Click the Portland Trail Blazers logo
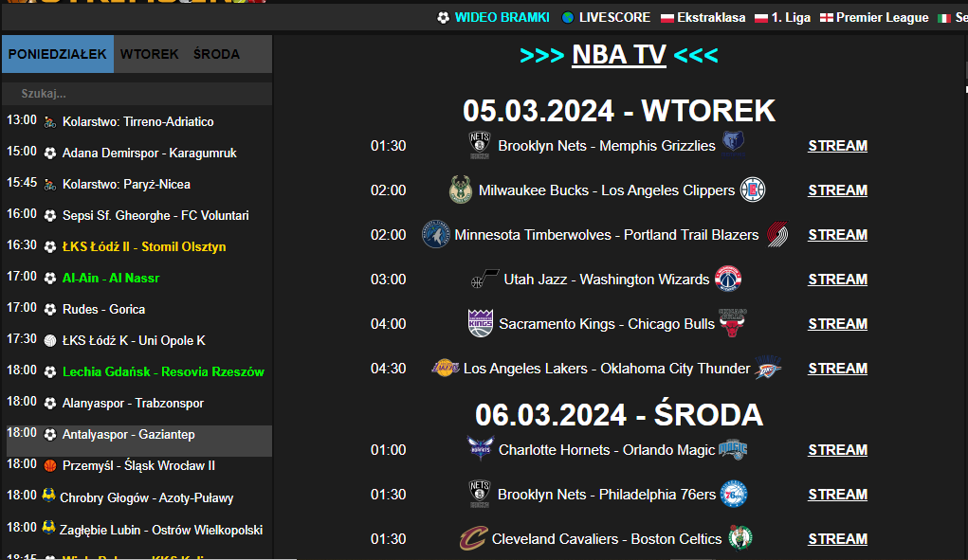The height and width of the screenshot is (560, 968). coord(777,234)
